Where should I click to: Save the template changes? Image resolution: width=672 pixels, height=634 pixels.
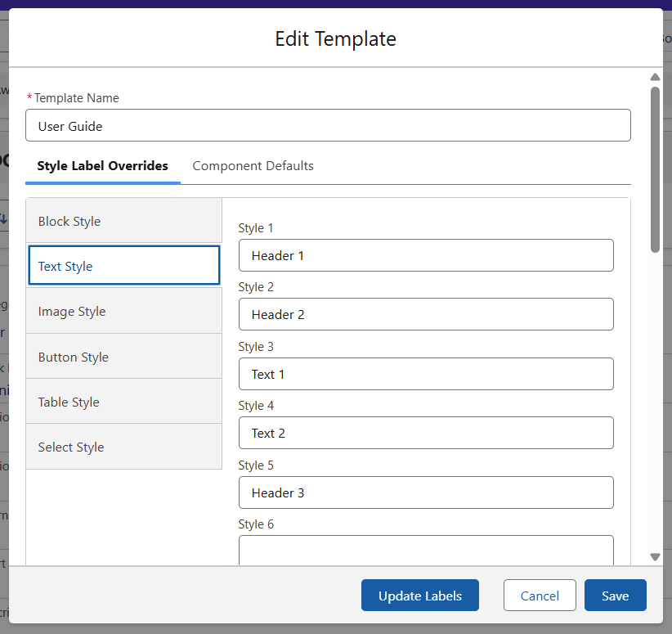[x=615, y=596]
